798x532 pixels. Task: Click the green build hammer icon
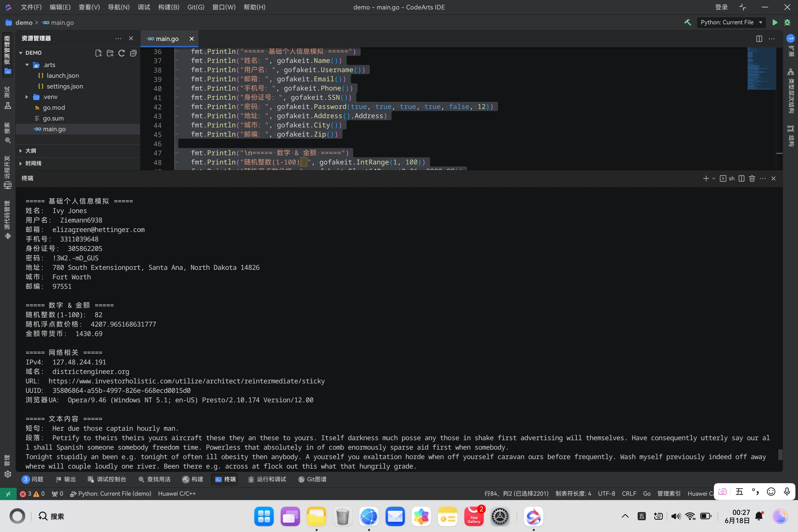688,23
